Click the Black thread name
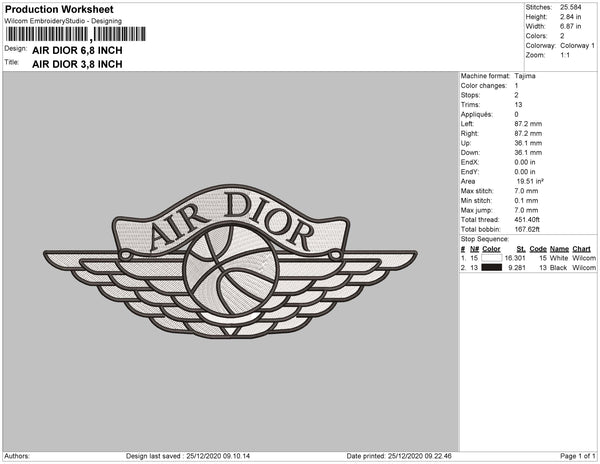Screen dimensions: 600x464 tap(558, 268)
